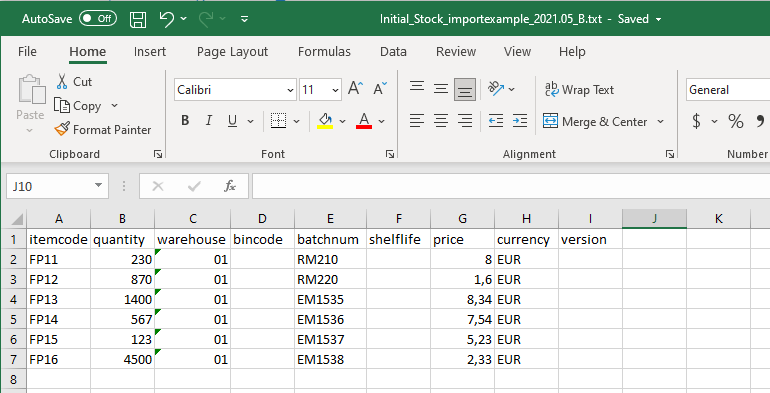Expand font color palette arrow
This screenshot has width=770, height=393.
[382, 121]
